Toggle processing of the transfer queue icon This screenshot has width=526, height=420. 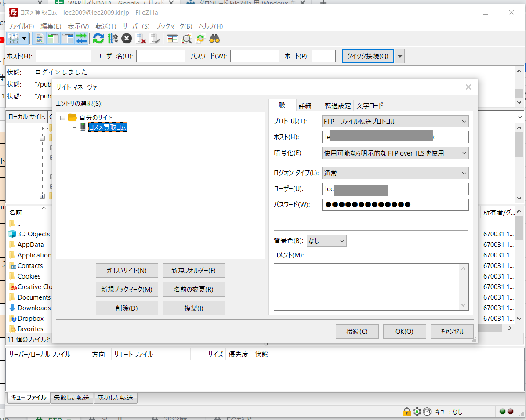[x=112, y=39]
